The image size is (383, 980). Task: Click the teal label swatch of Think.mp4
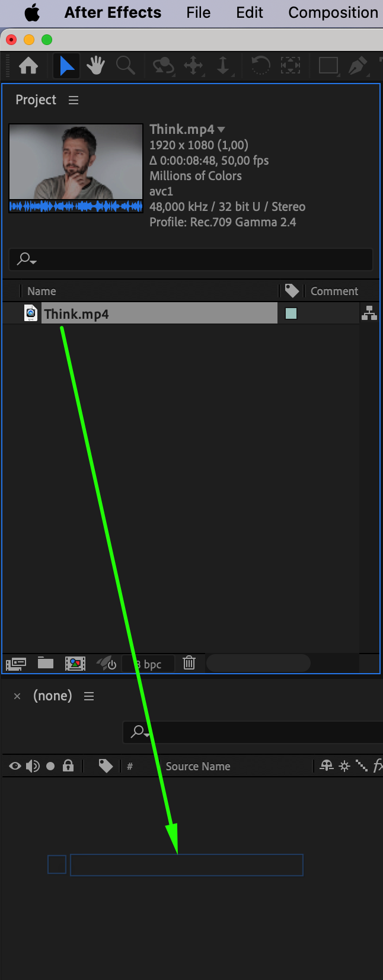[x=291, y=313]
